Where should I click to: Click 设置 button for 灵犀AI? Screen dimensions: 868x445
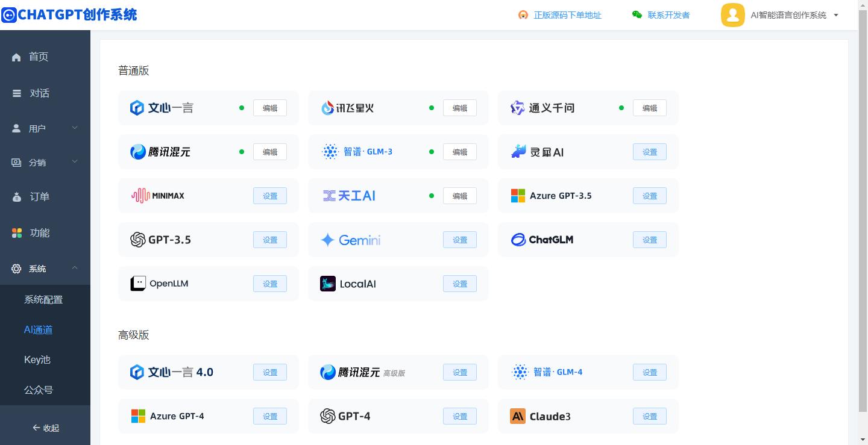coord(650,152)
